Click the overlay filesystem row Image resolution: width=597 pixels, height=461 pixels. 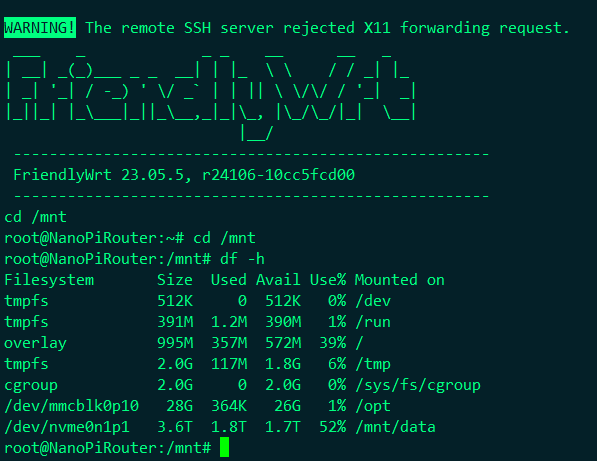coord(184,343)
